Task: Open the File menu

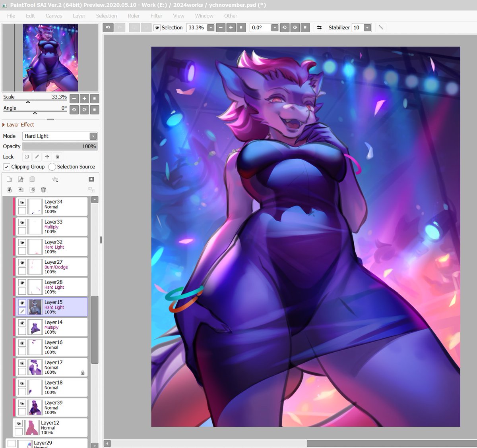Action: 11,16
